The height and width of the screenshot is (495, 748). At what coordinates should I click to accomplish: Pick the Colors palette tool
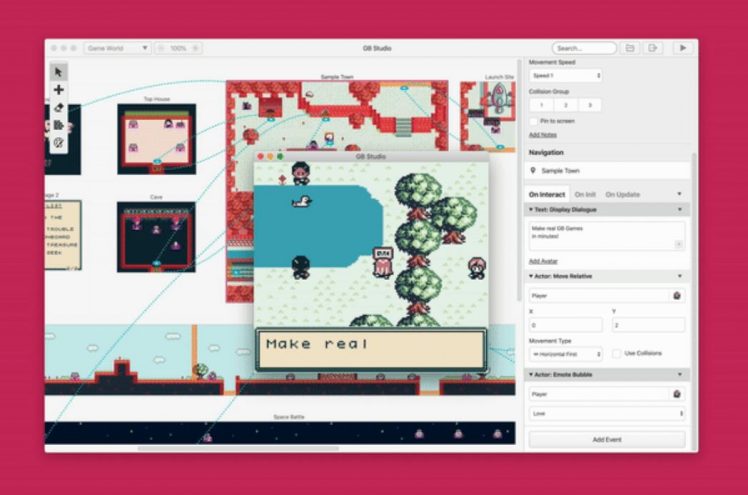59,143
